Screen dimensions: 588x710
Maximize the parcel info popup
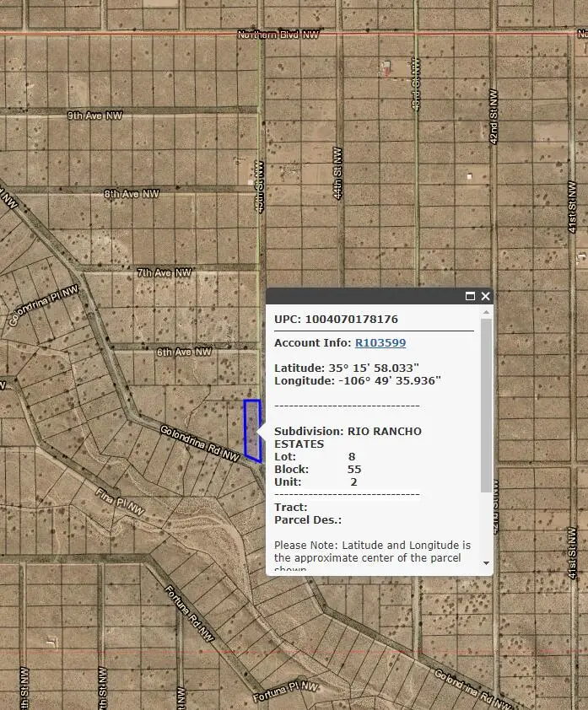click(x=470, y=296)
